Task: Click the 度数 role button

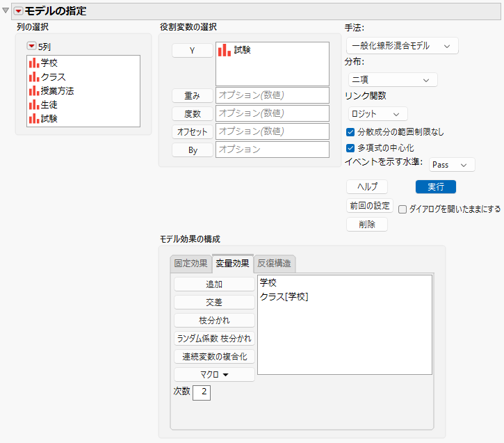Action: click(x=192, y=113)
